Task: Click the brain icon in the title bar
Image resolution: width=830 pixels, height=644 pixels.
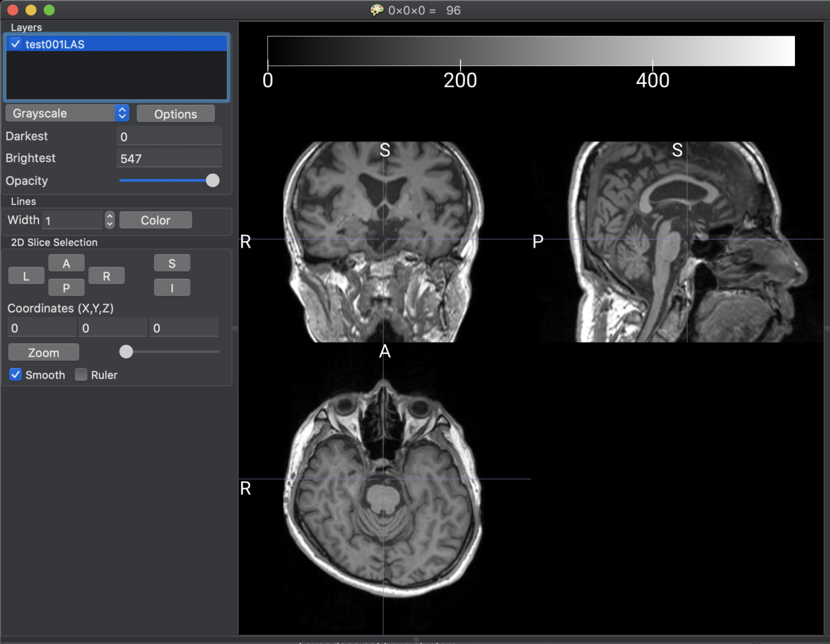Action: coord(377,10)
